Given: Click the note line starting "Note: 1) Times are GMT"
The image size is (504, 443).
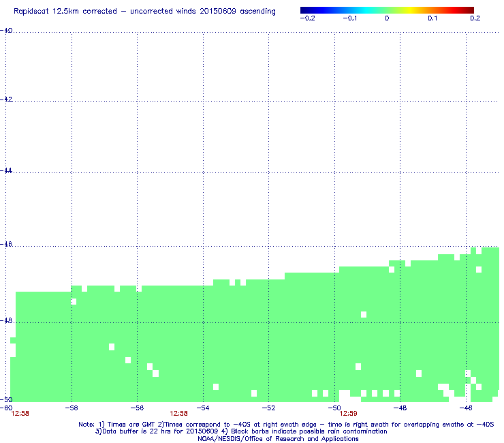Looking at the screenshot, I should point(286,425).
